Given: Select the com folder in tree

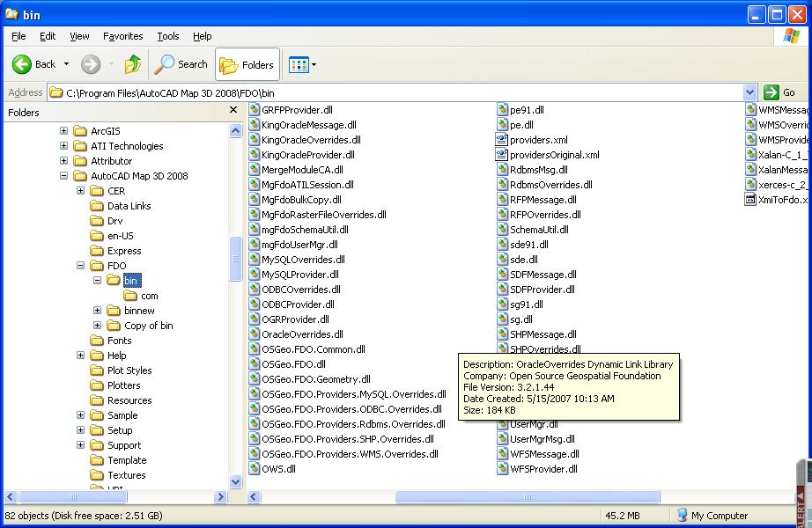Looking at the screenshot, I should pyautogui.click(x=149, y=296).
